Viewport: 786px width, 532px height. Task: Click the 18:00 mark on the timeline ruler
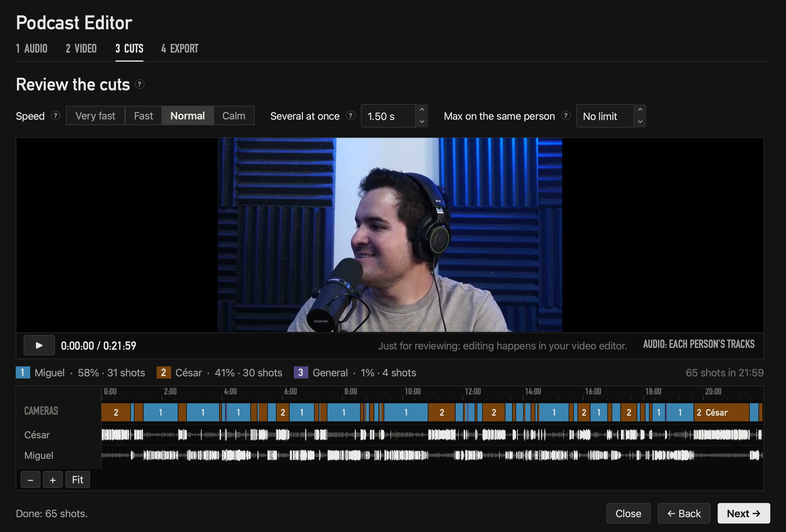[x=653, y=391]
